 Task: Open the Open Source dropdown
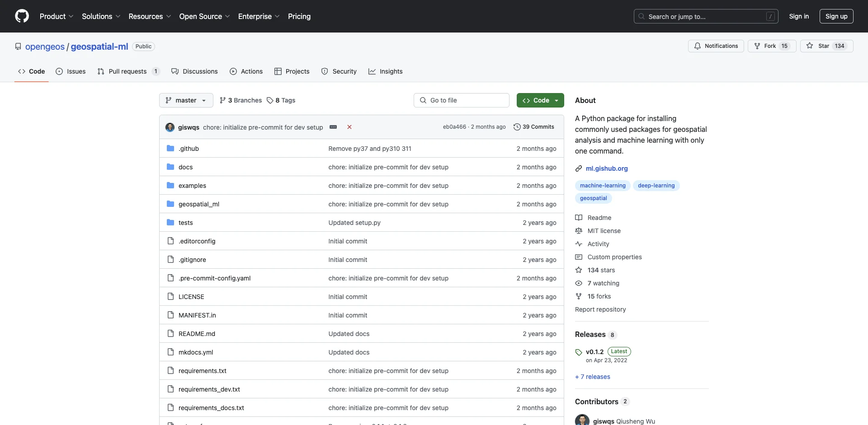204,16
